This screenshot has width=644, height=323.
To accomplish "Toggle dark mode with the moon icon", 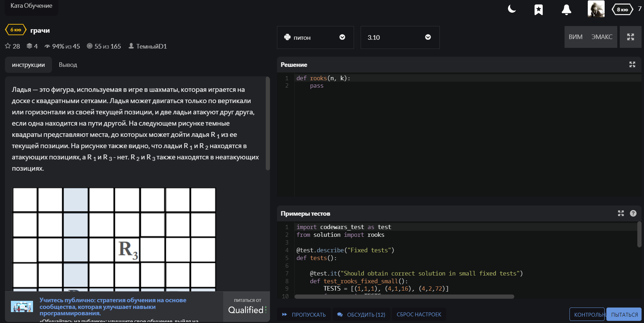I will coord(512,9).
